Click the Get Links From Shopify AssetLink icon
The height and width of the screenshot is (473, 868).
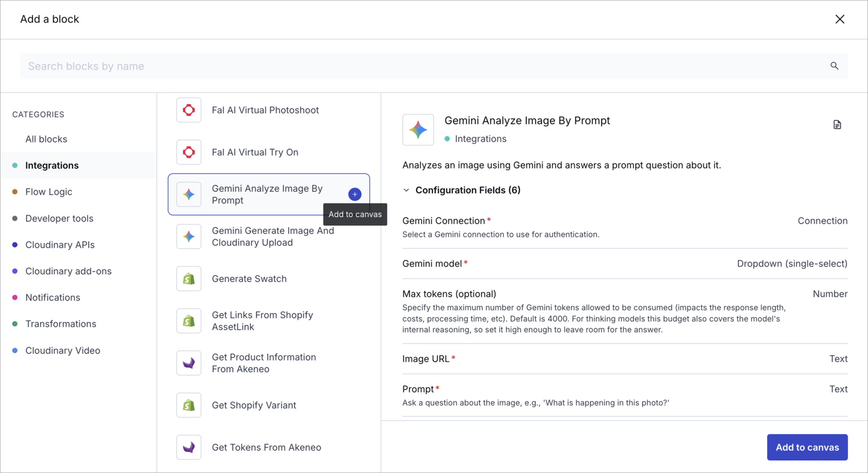pyautogui.click(x=189, y=321)
